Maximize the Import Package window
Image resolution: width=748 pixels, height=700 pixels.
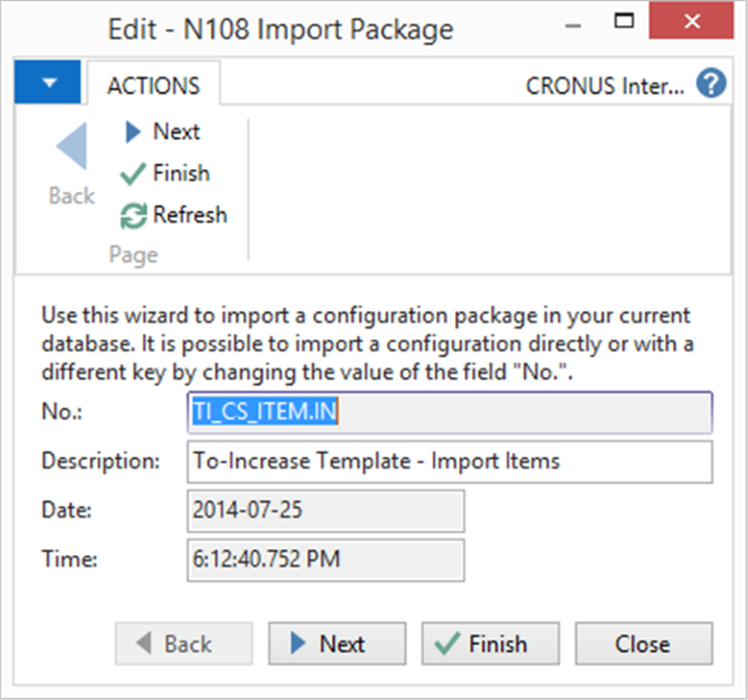click(623, 21)
